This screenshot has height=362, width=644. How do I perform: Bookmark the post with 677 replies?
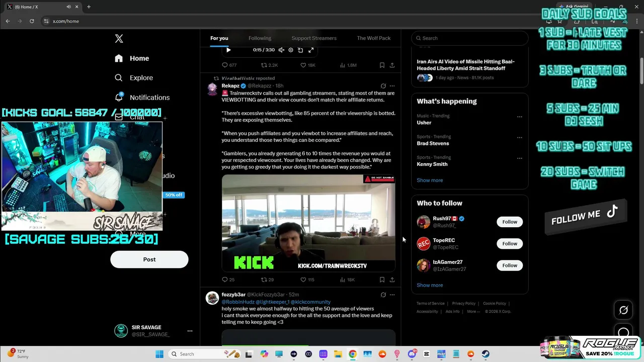382,65
